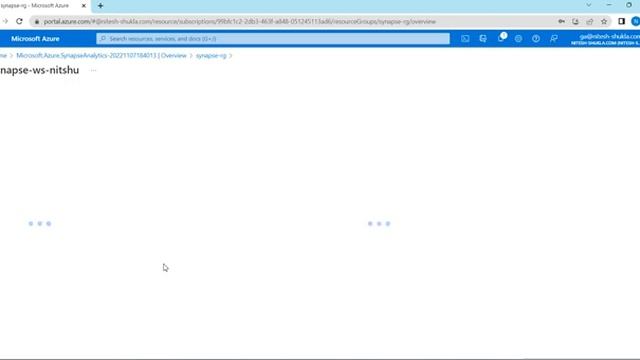Open the browser side panel icon

point(621,21)
